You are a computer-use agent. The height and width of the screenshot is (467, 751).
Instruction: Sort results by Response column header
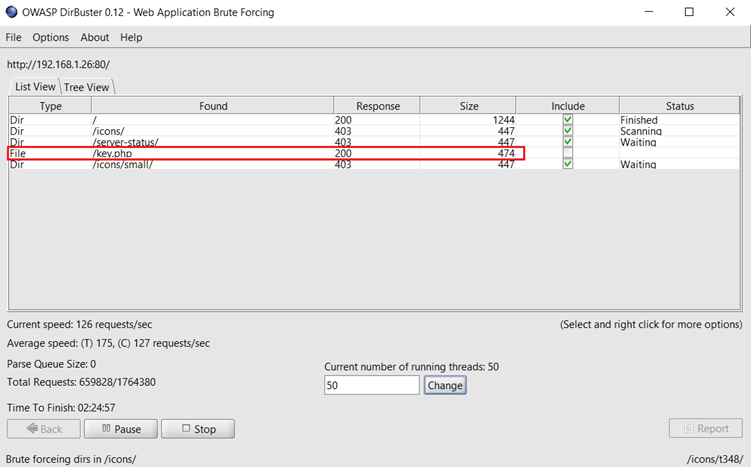click(x=376, y=106)
